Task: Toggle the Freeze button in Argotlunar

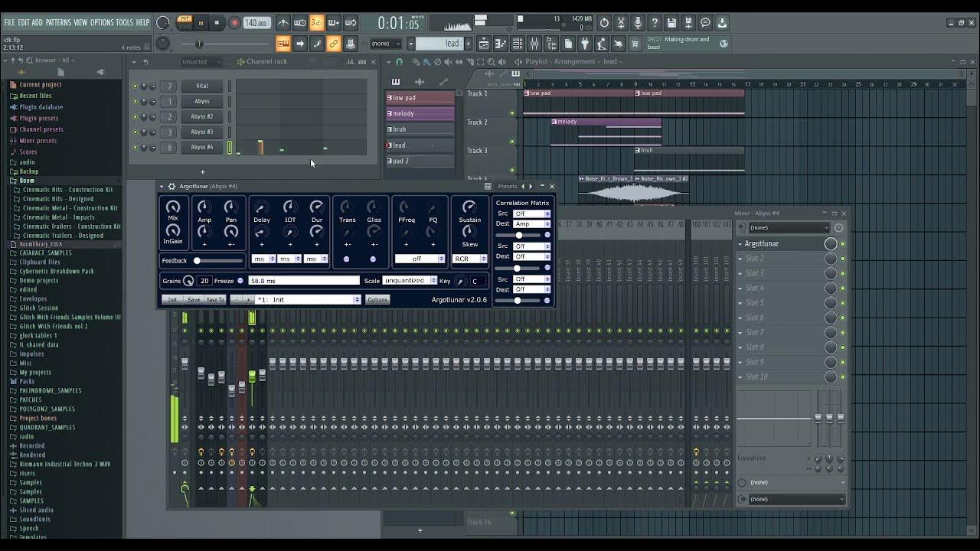Action: (240, 281)
